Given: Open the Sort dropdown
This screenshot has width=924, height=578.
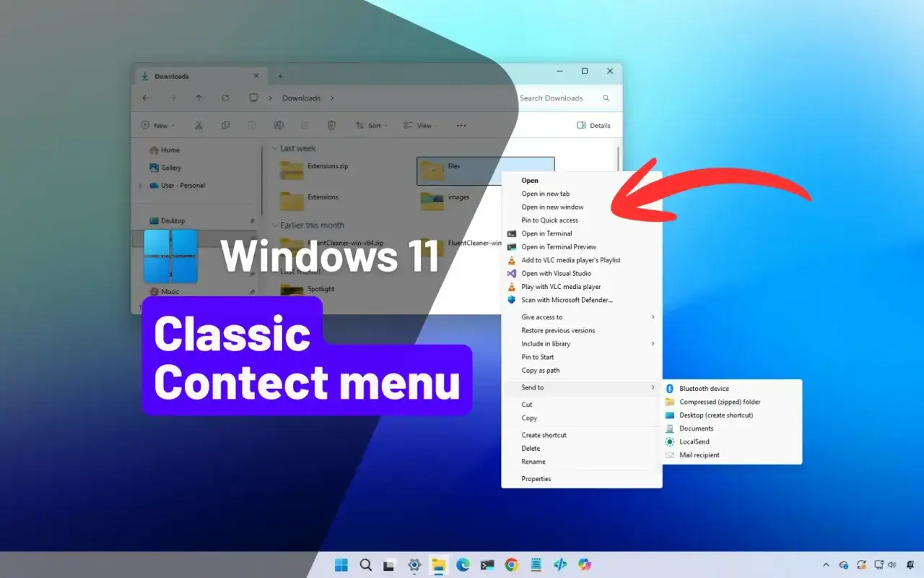Looking at the screenshot, I should [371, 126].
